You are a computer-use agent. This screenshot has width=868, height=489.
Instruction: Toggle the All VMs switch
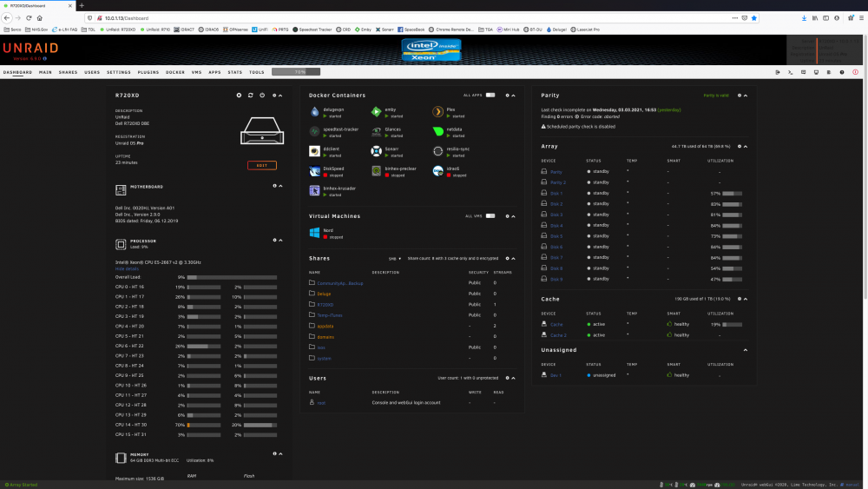click(x=490, y=216)
